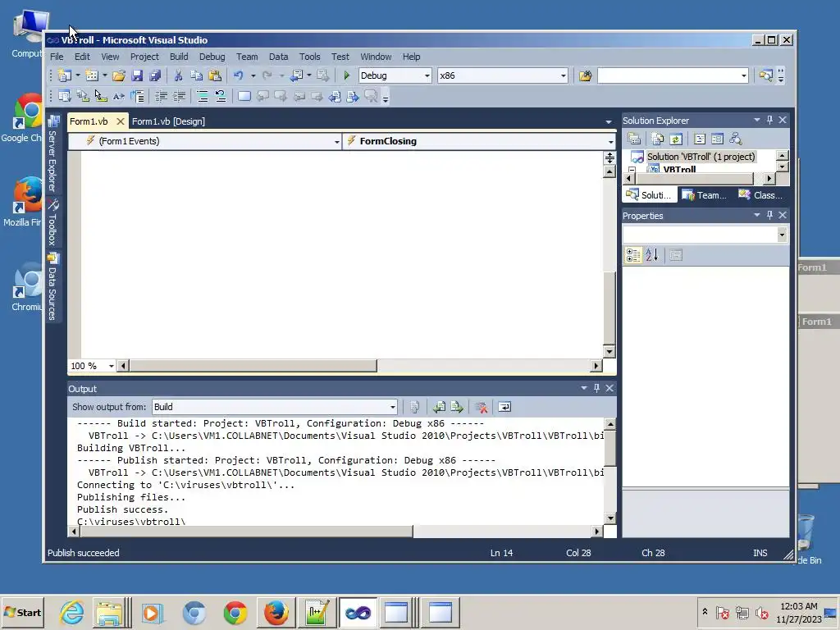Save the current file with the floppy icon
Image resolution: width=840 pixels, height=630 pixels.
point(137,75)
